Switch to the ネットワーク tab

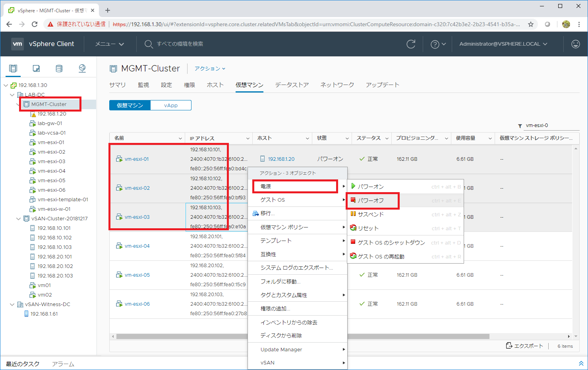[337, 85]
